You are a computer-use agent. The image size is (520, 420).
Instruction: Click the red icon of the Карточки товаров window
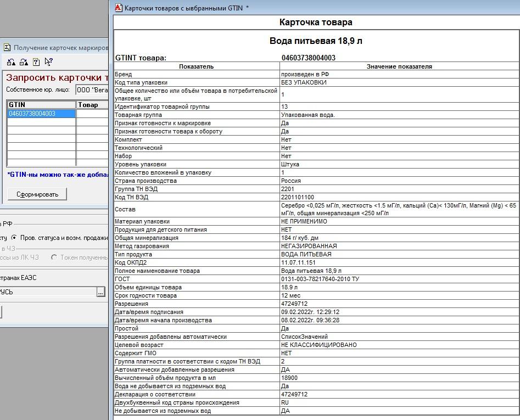[x=118, y=8]
